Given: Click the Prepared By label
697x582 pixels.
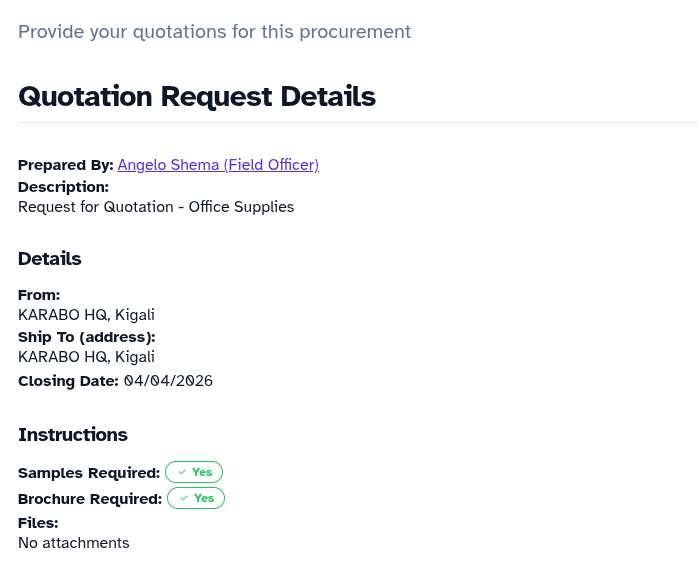Looking at the screenshot, I should (x=66, y=165).
